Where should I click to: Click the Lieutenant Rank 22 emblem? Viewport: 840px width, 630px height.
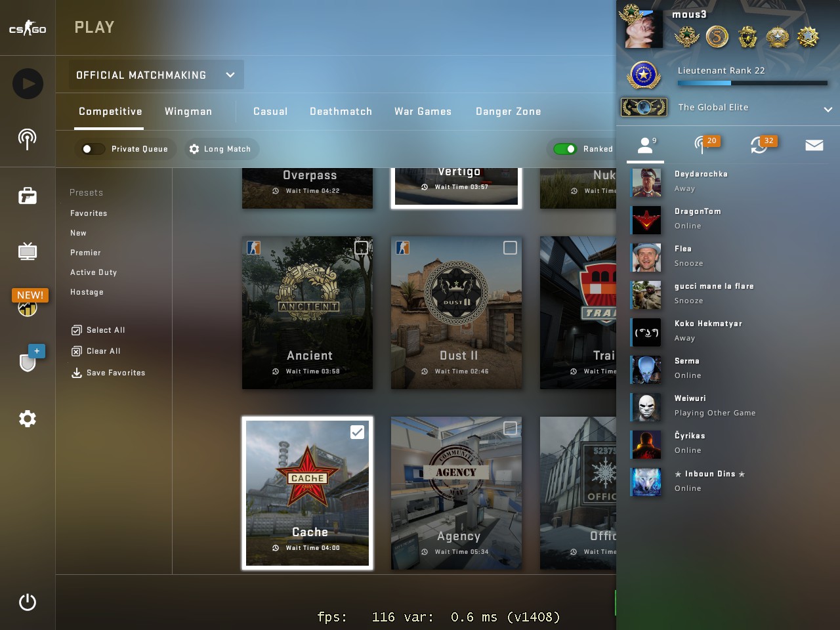tap(643, 75)
